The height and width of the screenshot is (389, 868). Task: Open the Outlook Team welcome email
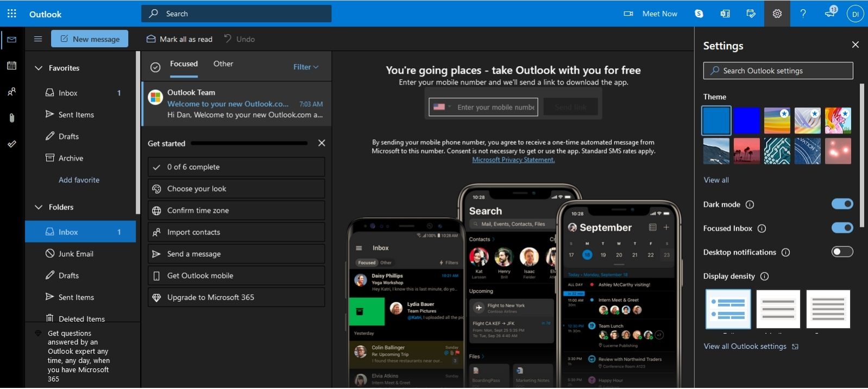point(237,104)
